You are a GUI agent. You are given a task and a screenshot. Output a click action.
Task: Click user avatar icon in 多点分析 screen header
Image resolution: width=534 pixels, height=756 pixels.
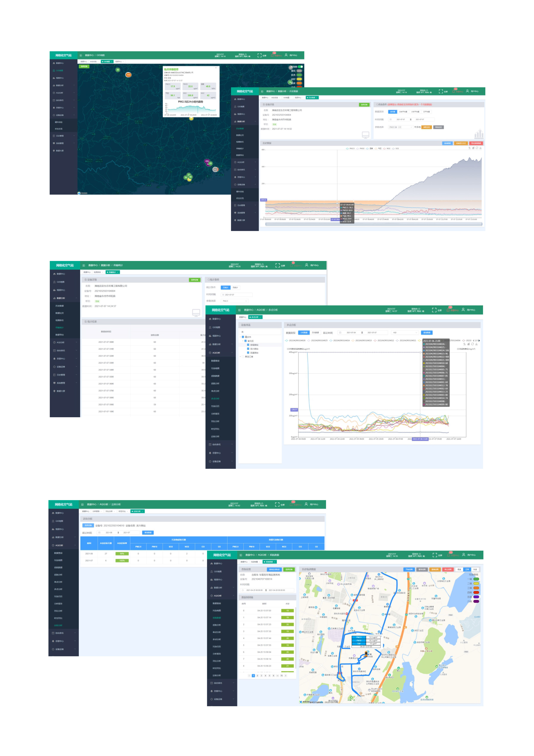(463, 310)
